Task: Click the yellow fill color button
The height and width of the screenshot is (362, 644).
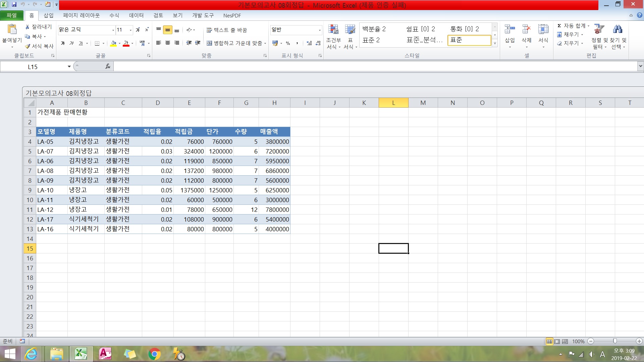Action: coord(113,43)
